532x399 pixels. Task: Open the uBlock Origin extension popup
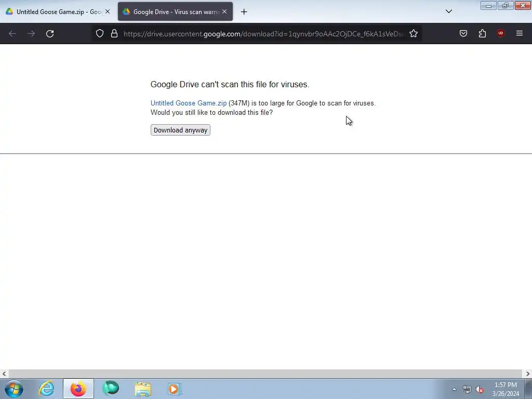click(x=500, y=33)
